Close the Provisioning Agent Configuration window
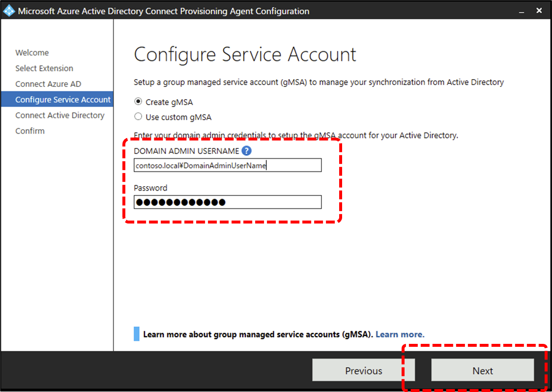Screen dimensions: 552x392 coord(539,10)
